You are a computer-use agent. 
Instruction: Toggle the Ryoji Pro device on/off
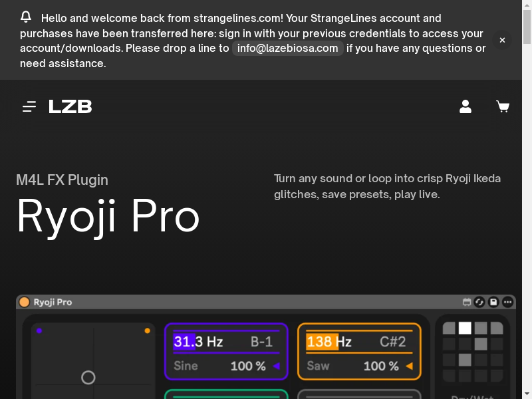click(25, 302)
